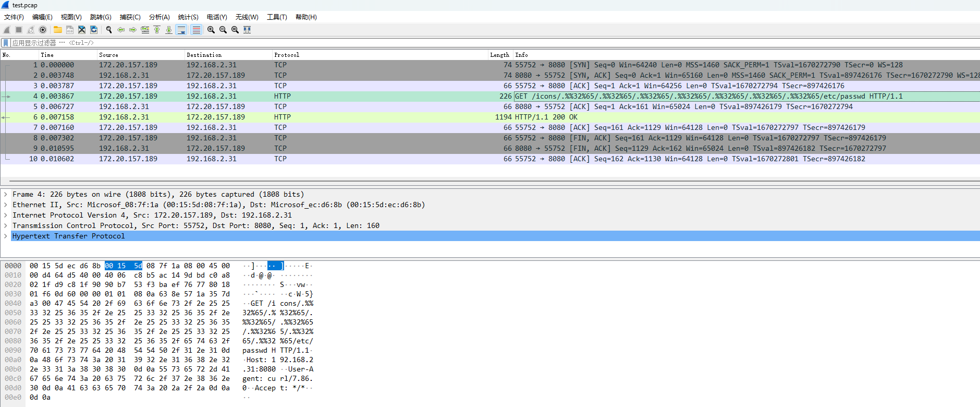
Task: Toggle auto-scroll during live capture
Action: [181, 30]
